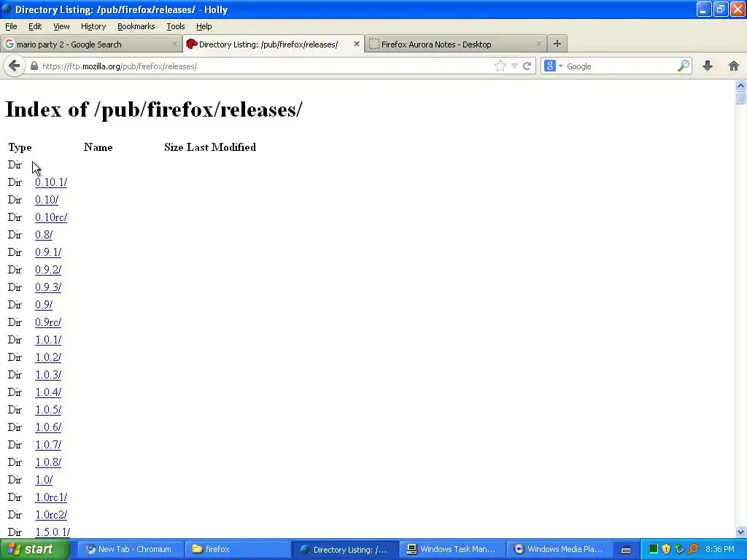Click the Google search input field

619,66
